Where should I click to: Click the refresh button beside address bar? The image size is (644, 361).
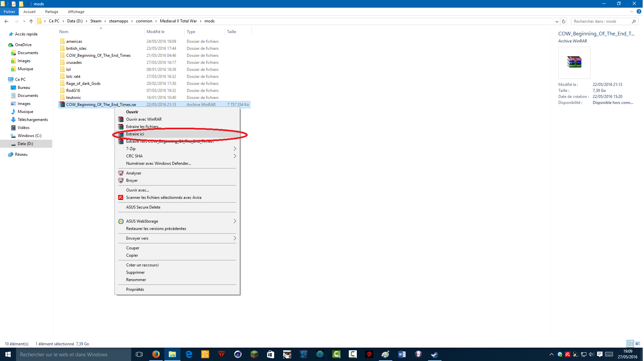564,21
